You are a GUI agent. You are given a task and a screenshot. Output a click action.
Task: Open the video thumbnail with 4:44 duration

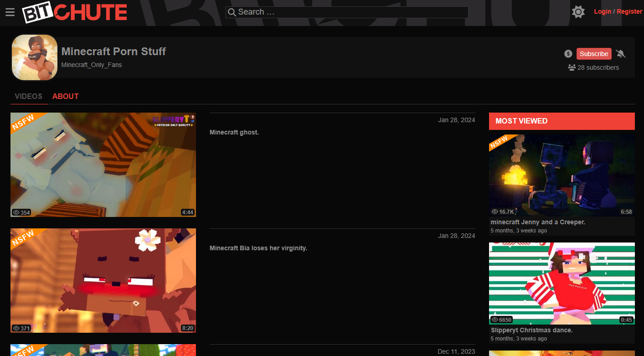[x=103, y=165]
